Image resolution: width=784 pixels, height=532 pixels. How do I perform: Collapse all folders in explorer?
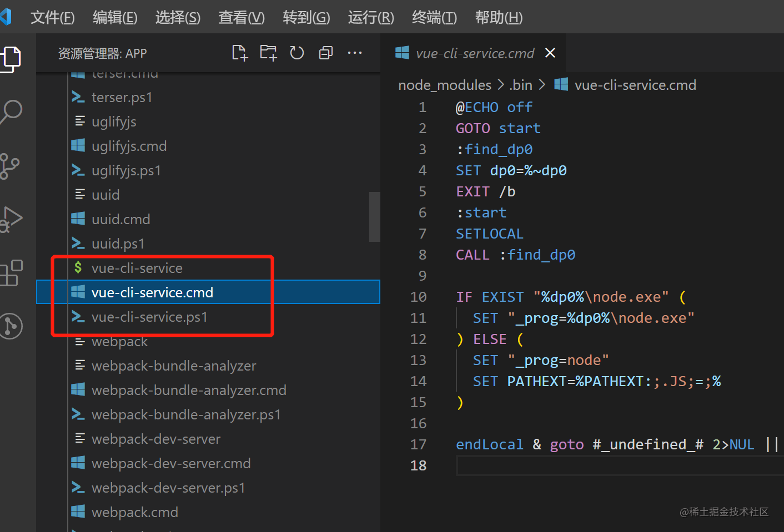coord(326,53)
